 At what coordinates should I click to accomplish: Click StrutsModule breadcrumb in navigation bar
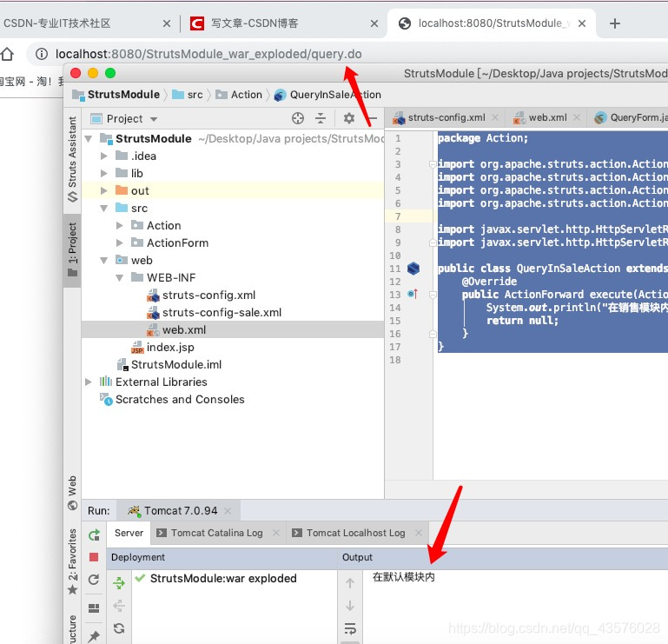coord(116,95)
